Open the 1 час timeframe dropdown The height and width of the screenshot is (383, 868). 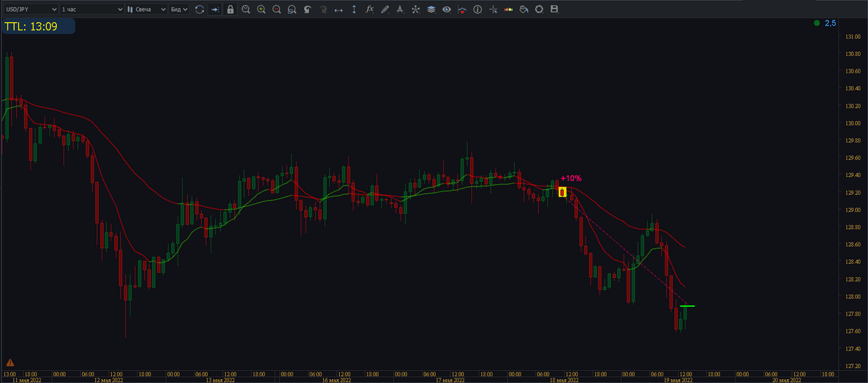[92, 9]
